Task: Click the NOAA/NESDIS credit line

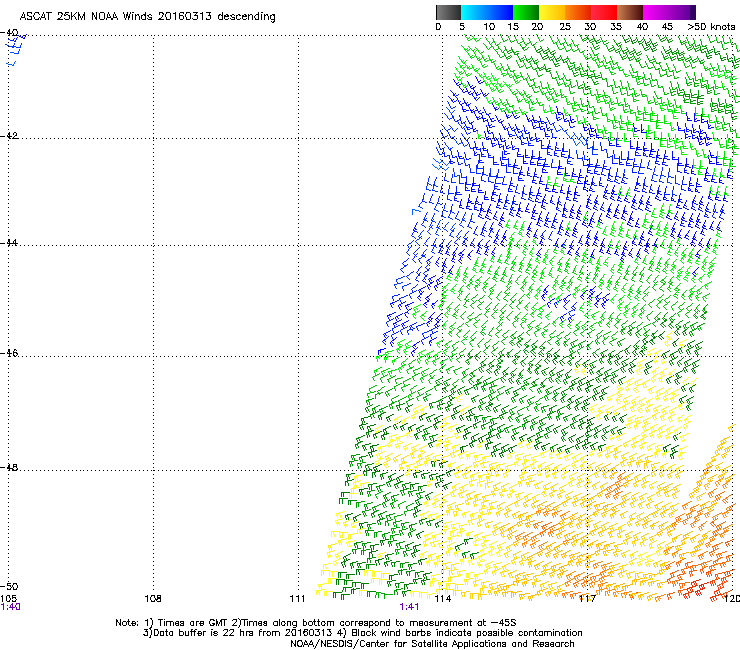Action: tap(432, 644)
